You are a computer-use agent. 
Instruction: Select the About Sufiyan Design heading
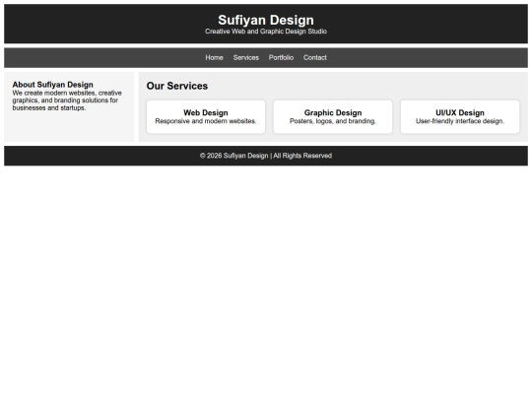pos(52,85)
